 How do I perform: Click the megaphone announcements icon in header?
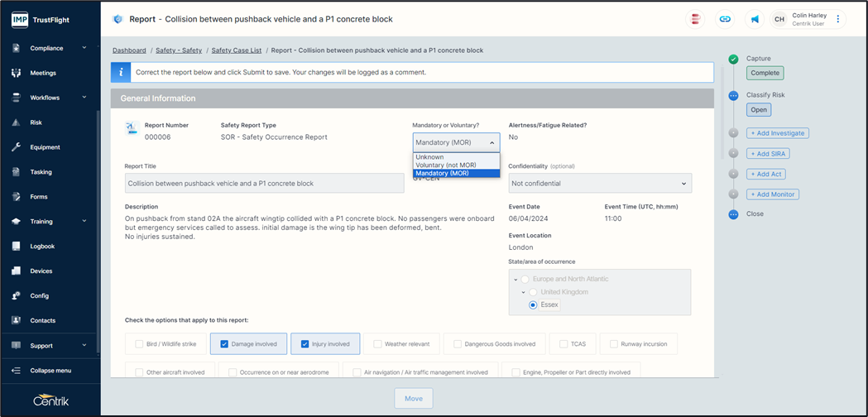[755, 19]
